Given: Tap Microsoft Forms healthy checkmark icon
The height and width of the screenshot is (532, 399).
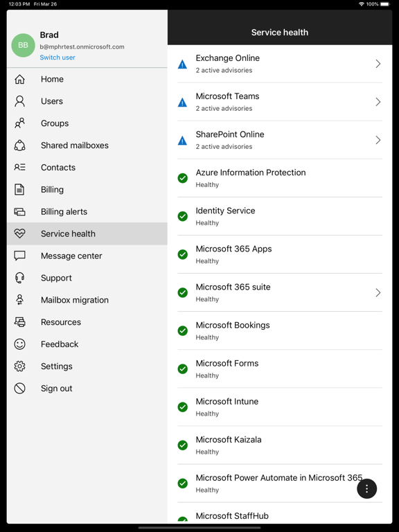Looking at the screenshot, I should (183, 369).
